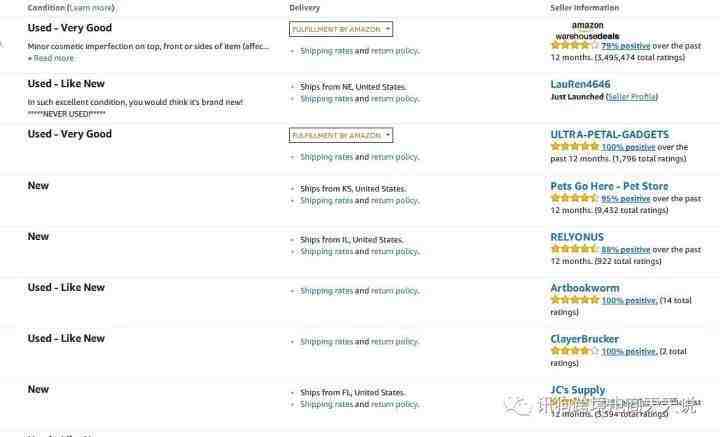Click the ClayerBrucker star rating icon
The image size is (720, 437).
[x=574, y=351]
